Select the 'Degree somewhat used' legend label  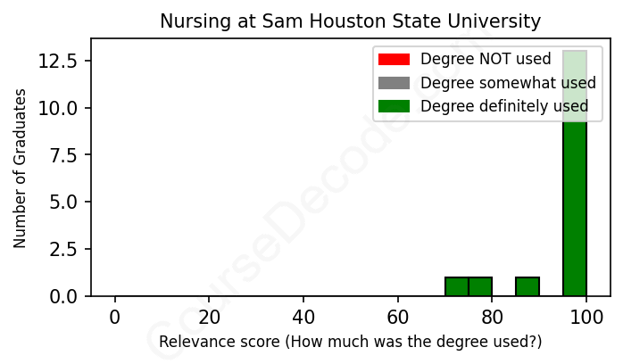point(508,83)
